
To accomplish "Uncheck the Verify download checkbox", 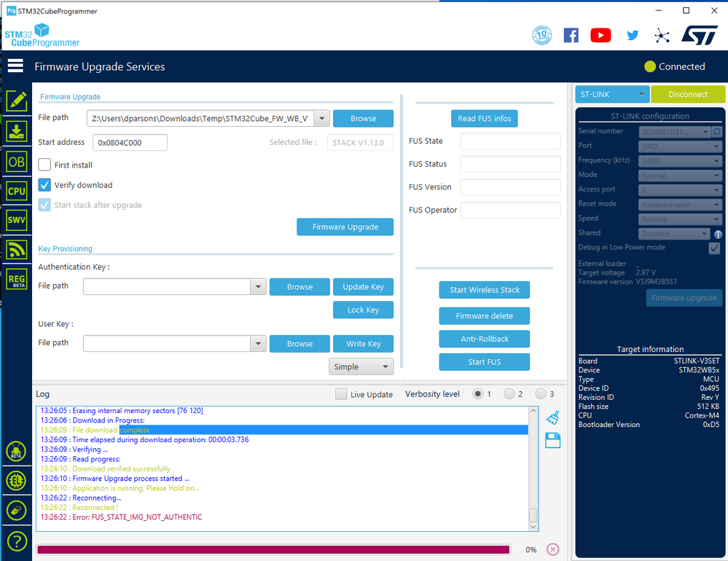I will coord(44,185).
